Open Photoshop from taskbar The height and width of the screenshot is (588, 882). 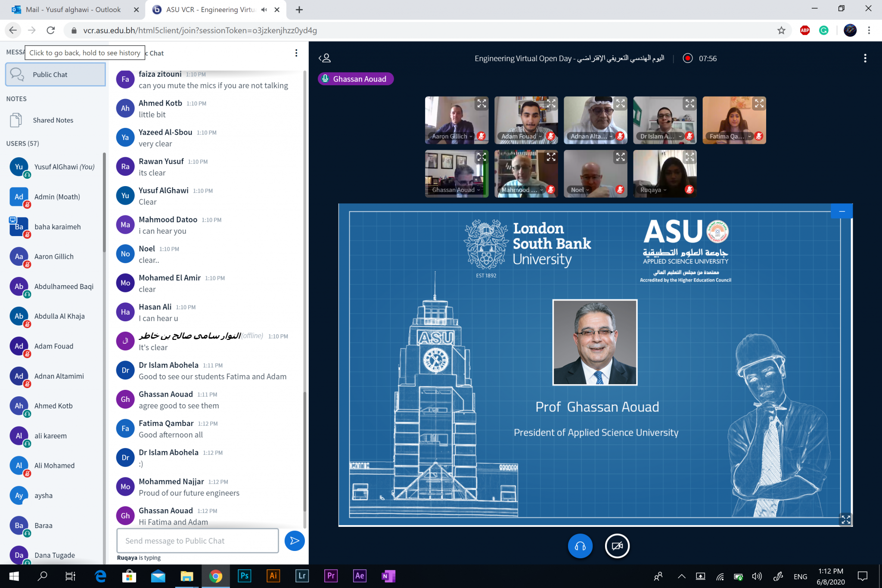pos(244,576)
